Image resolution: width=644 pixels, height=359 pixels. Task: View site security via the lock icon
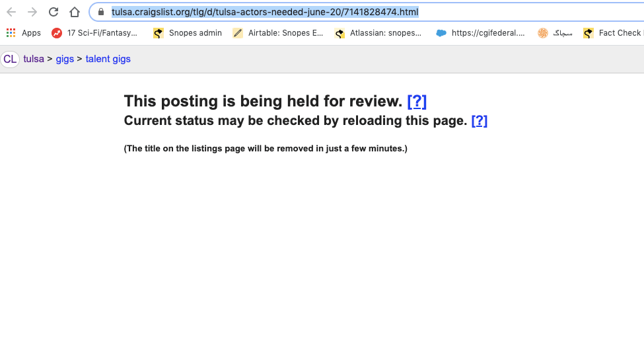click(x=101, y=12)
